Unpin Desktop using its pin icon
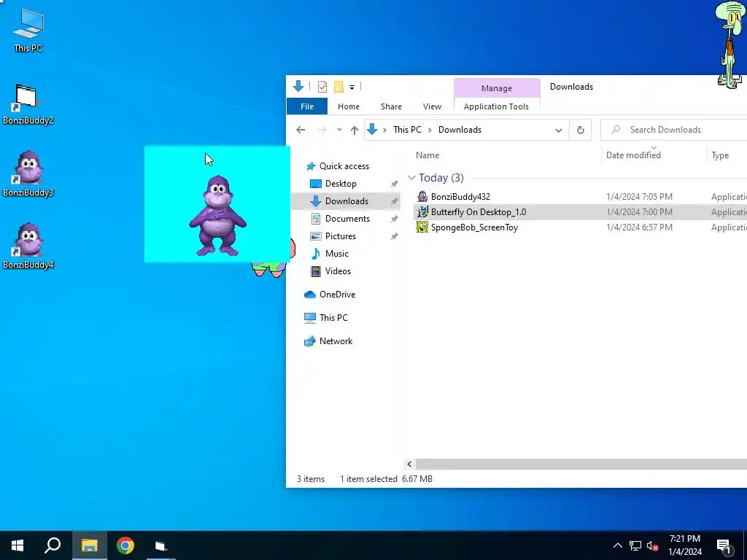This screenshot has width=747, height=560. (395, 184)
